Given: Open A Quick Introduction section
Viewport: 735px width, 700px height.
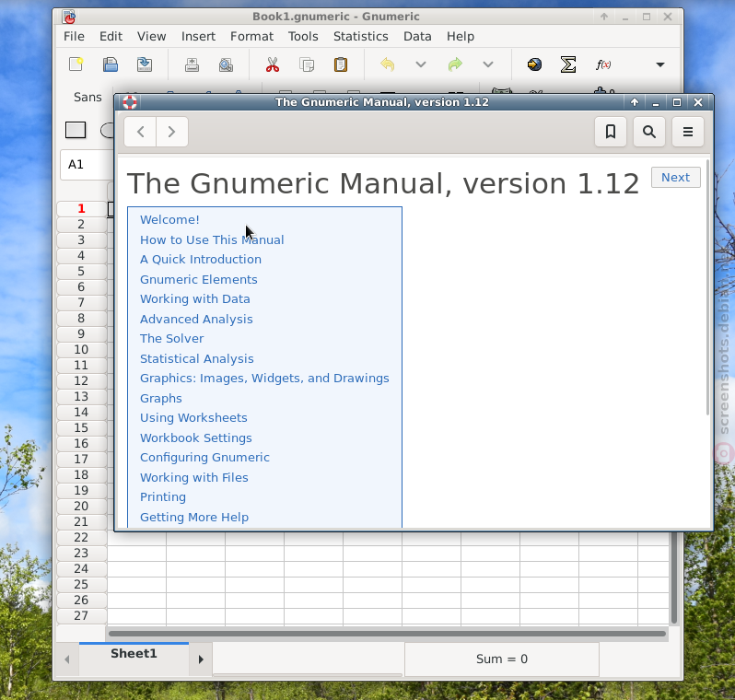Looking at the screenshot, I should point(201,260).
